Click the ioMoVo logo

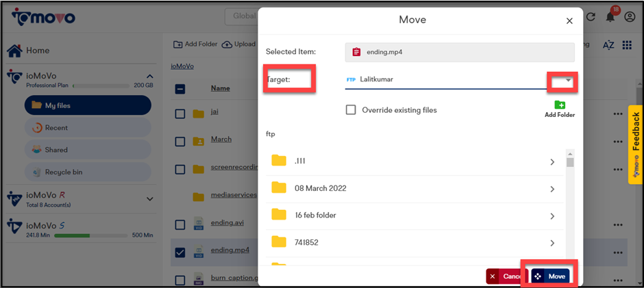43,16
